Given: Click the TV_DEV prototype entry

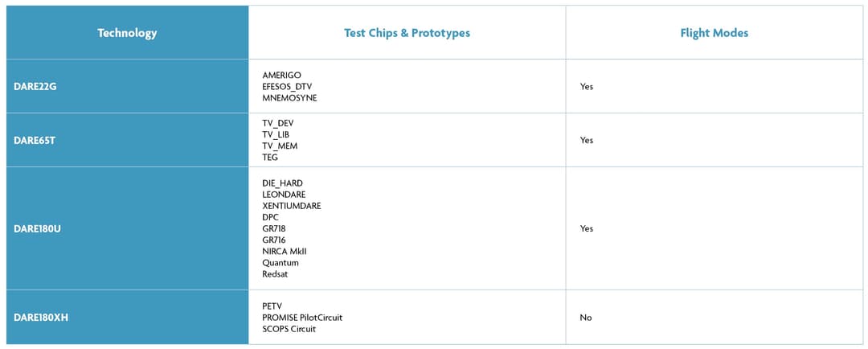Looking at the screenshot, I should 278,123.
